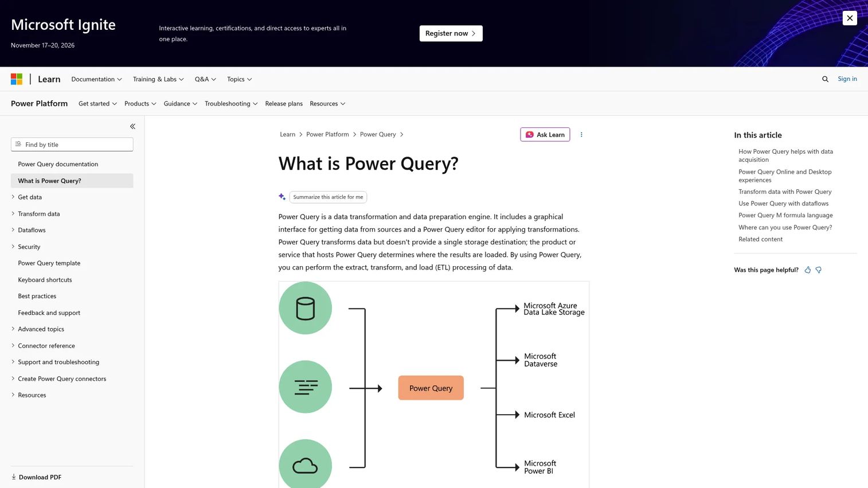Open the Troubleshooting menu
Image resolution: width=868 pixels, height=488 pixels.
(x=231, y=104)
